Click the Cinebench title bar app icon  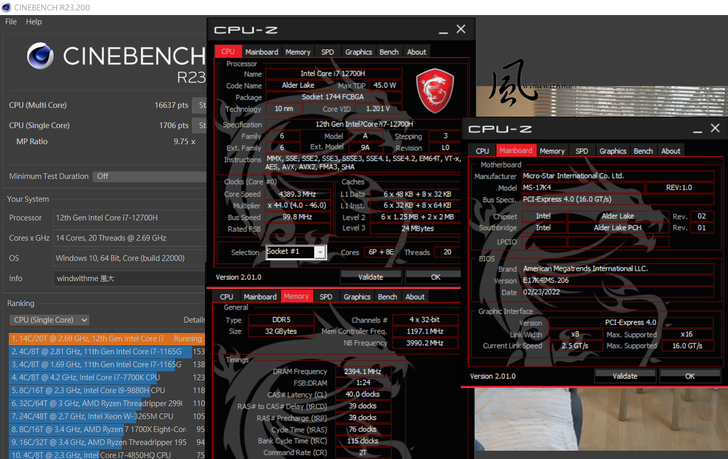[x=7, y=7]
